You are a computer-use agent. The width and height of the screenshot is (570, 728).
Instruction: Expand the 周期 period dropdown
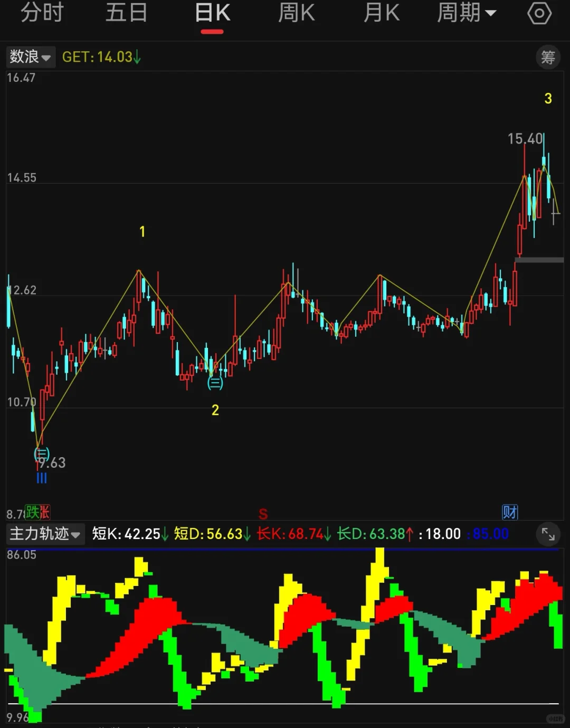coord(467,13)
